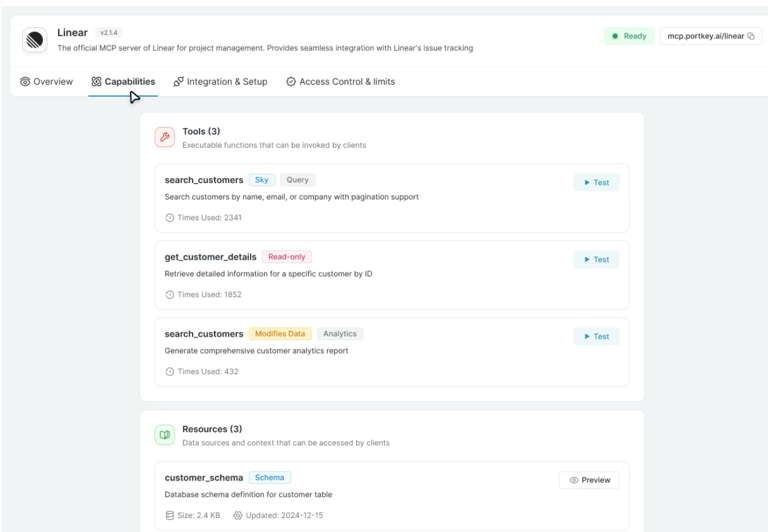This screenshot has width=768, height=532.
Task: Click the red wrench Tools section icon
Action: (x=165, y=137)
